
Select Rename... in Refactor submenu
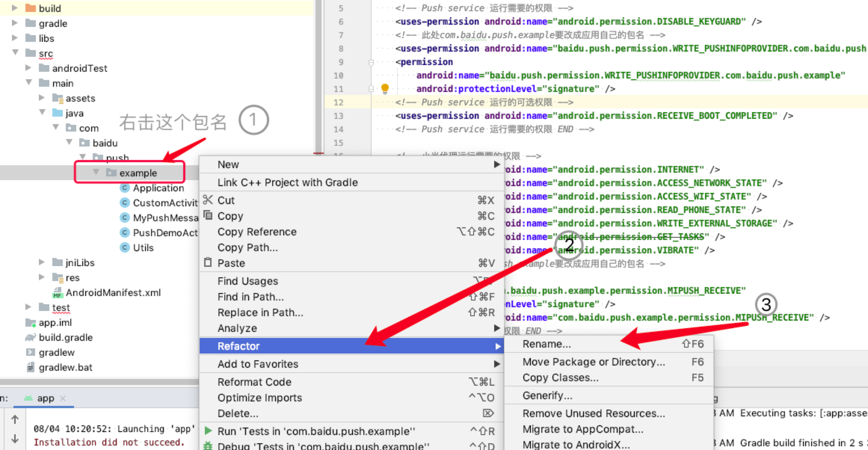click(547, 344)
